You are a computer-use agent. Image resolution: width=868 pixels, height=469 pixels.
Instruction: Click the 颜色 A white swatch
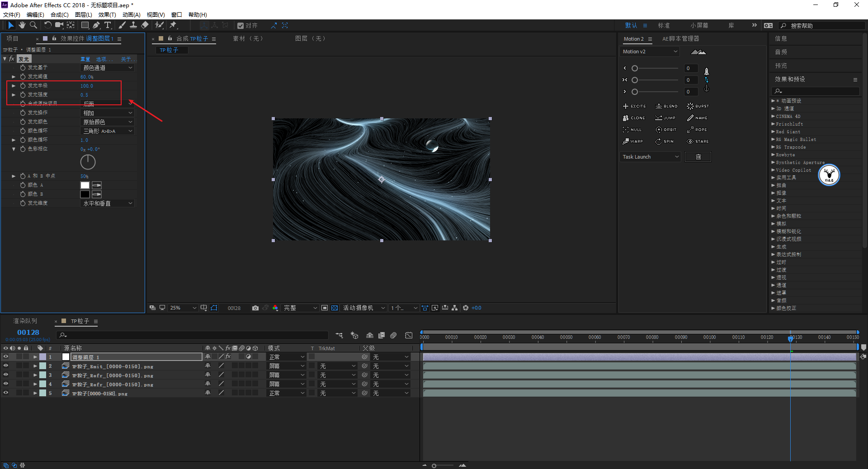(85, 185)
